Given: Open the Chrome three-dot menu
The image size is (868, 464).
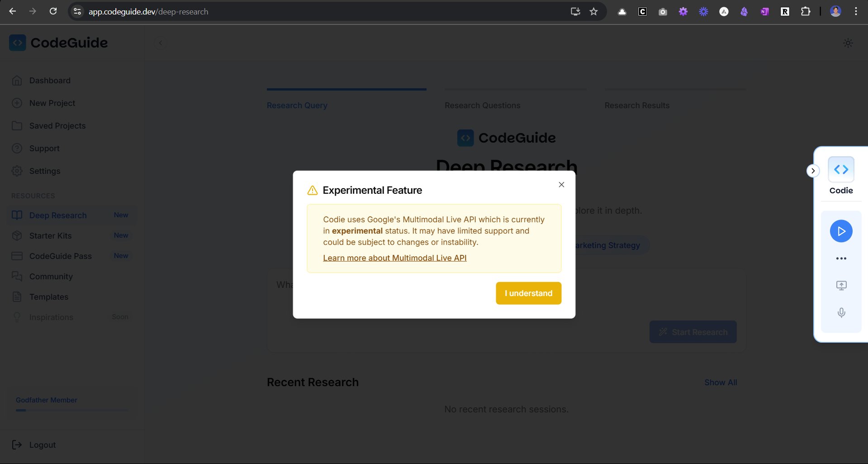Looking at the screenshot, I should tap(856, 12).
